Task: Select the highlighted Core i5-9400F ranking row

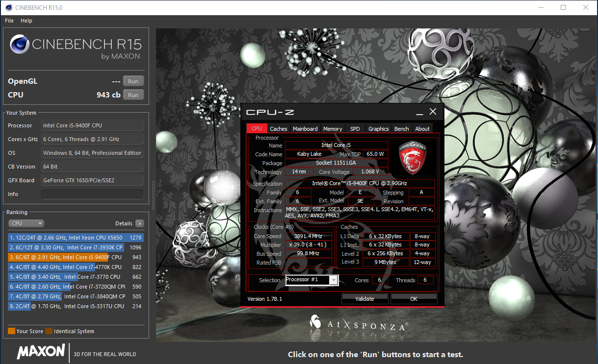Action: (x=76, y=257)
